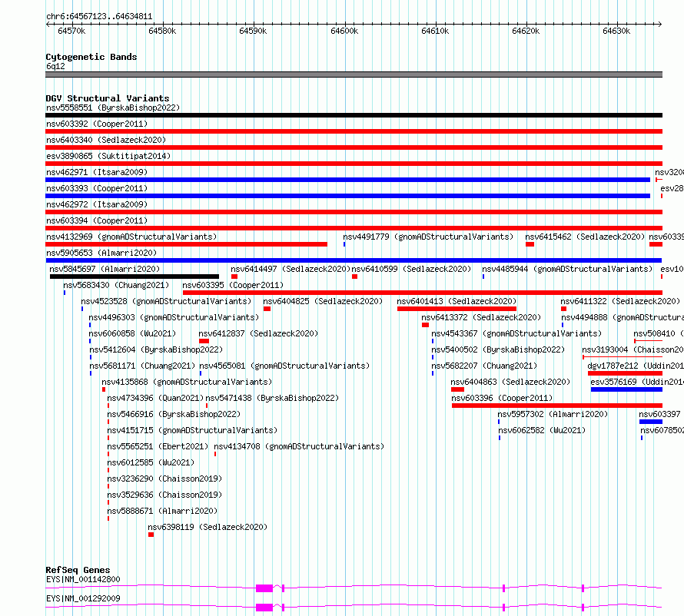The height and width of the screenshot is (616, 684).
Task: Select the red nsv603396 variant bar
Action: (557, 406)
